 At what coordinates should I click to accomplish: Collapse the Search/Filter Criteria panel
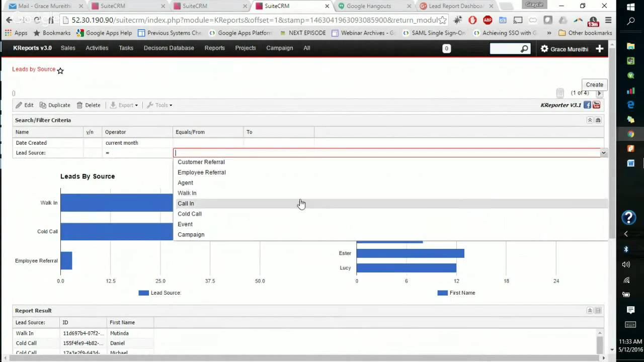(x=590, y=120)
